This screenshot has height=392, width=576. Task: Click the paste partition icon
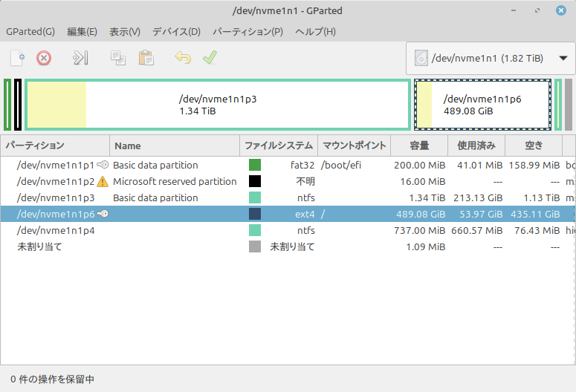pyautogui.click(x=146, y=58)
